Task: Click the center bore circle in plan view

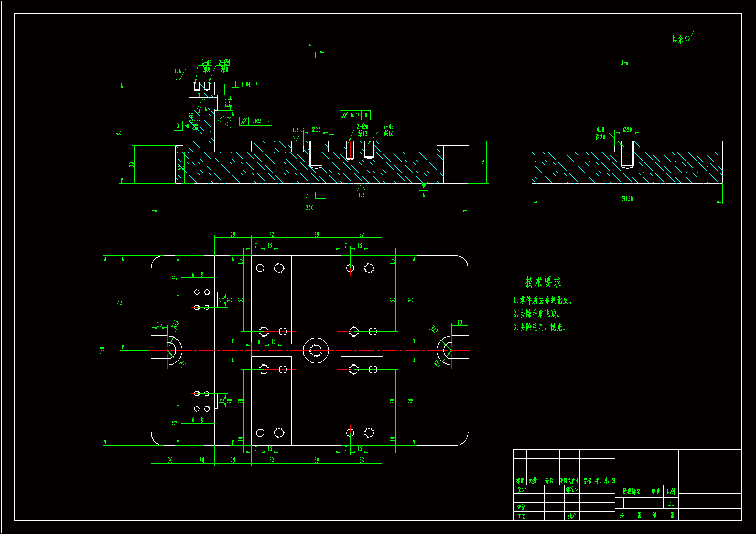Action: 316,351
